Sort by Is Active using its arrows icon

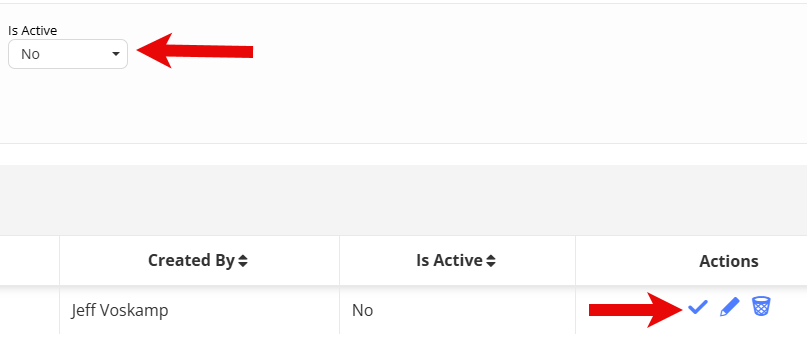491,261
